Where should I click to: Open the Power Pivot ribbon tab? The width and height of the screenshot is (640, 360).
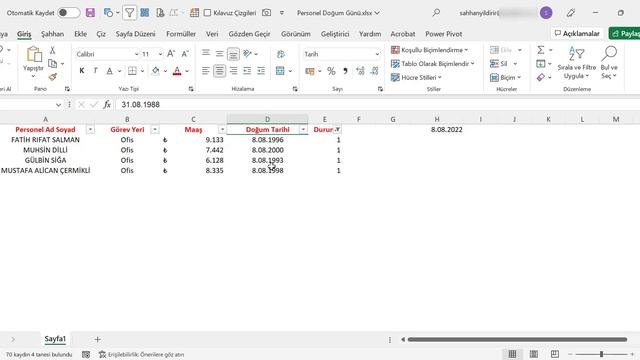443,34
